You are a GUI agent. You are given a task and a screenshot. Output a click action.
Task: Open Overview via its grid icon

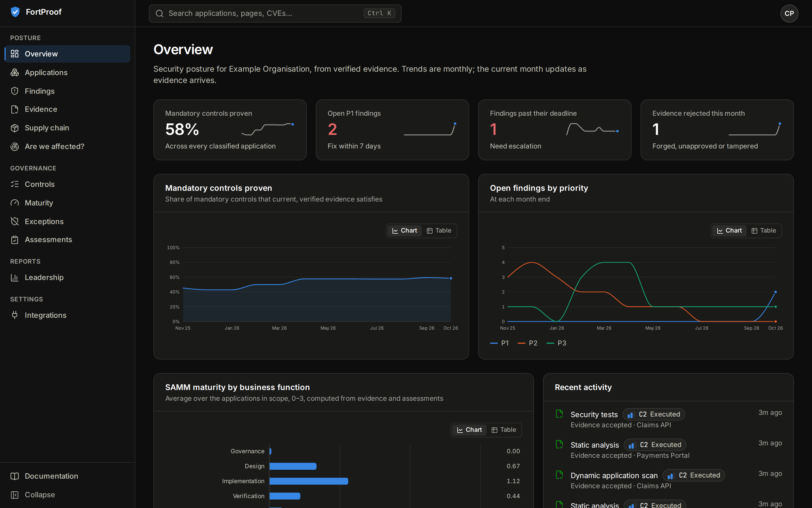14,54
